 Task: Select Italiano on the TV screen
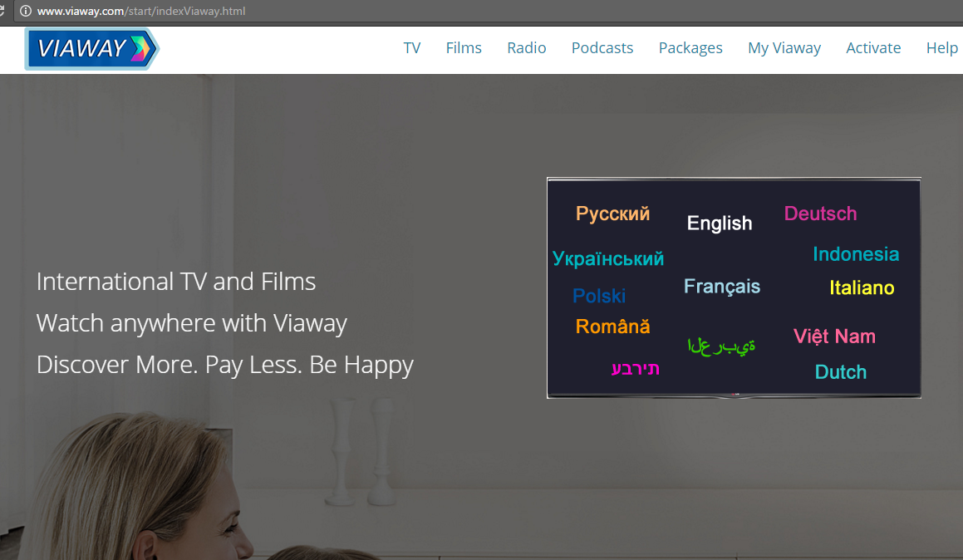(862, 287)
